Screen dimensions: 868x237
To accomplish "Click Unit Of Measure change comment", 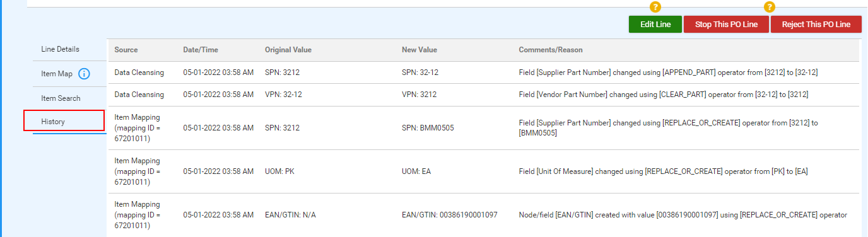I will [x=664, y=171].
